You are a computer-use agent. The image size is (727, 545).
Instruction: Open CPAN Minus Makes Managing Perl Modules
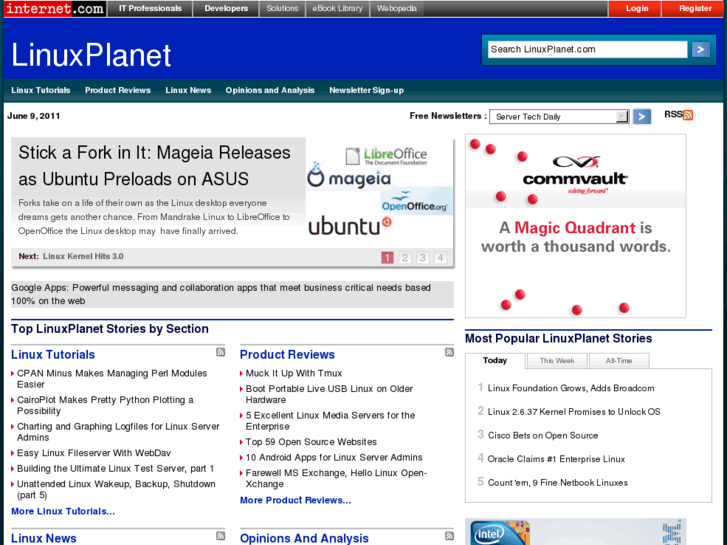tap(112, 378)
